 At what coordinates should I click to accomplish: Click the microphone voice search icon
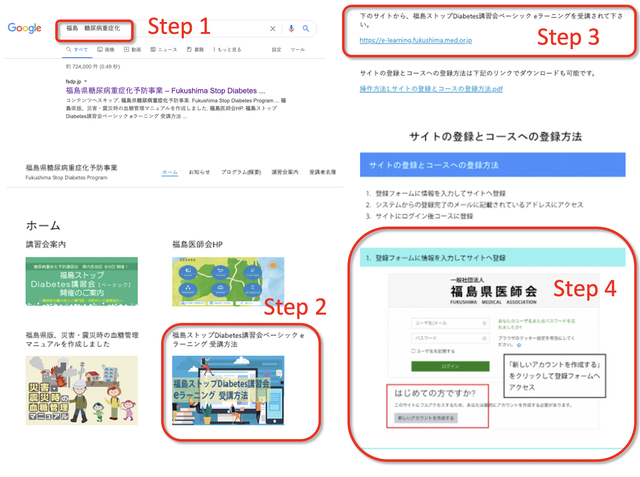coord(290,29)
